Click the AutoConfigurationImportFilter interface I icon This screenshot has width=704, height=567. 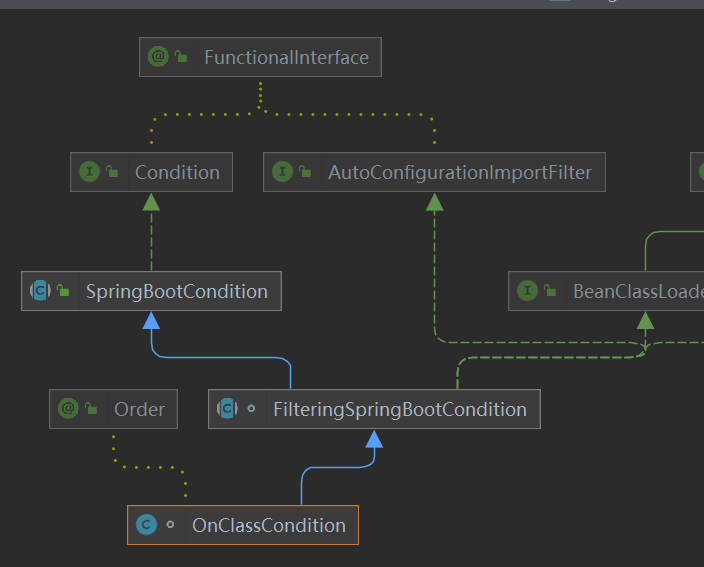[282, 171]
